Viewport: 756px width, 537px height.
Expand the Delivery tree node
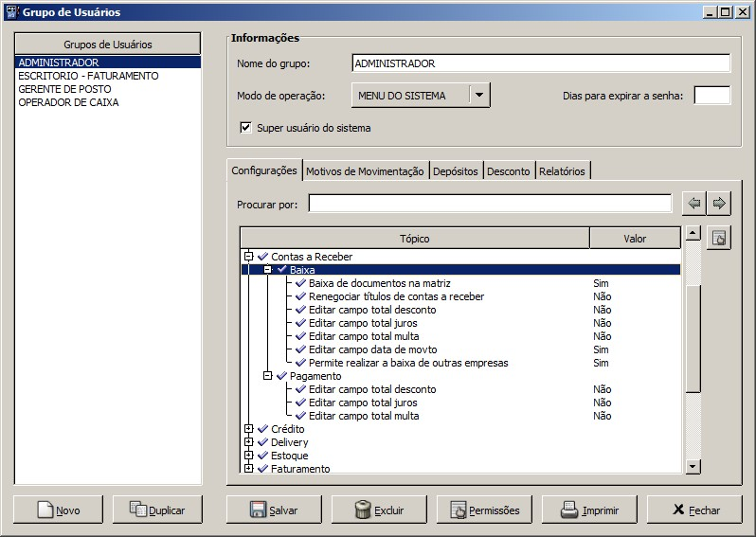coord(249,441)
